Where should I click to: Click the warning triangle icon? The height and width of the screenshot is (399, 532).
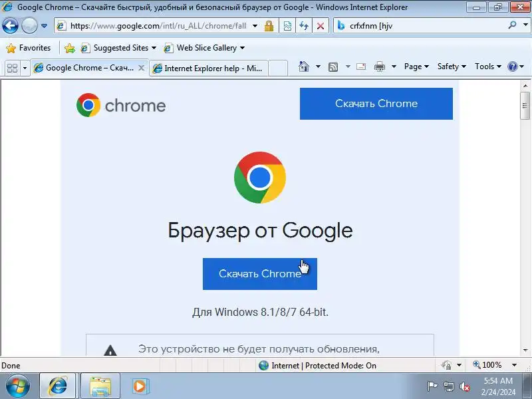click(x=110, y=350)
